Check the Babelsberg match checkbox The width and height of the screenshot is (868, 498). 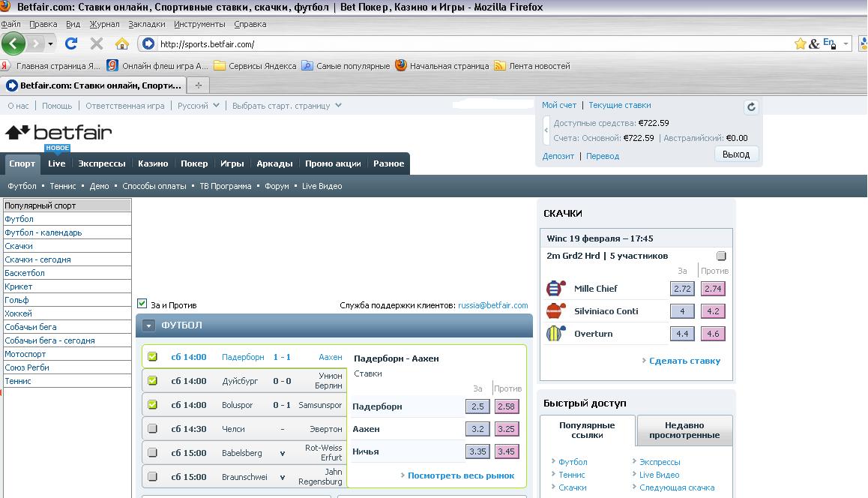pos(152,452)
